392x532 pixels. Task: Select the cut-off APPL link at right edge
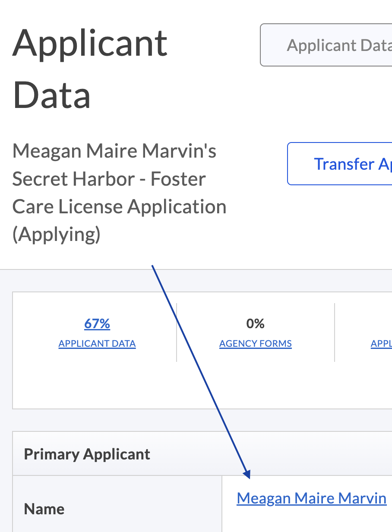pyautogui.click(x=382, y=344)
